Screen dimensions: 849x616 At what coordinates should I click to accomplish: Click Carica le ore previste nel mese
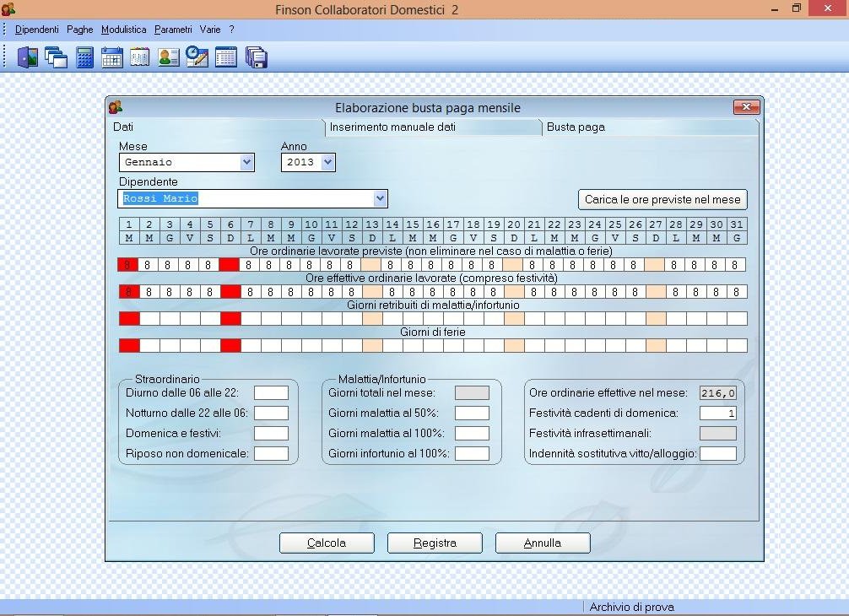662,199
